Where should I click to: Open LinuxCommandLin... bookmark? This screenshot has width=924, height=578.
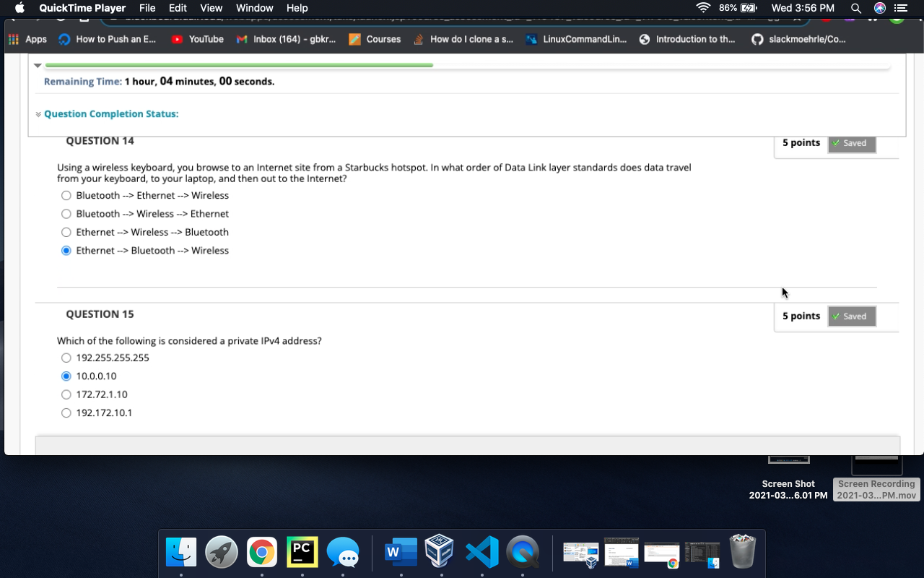click(576, 39)
